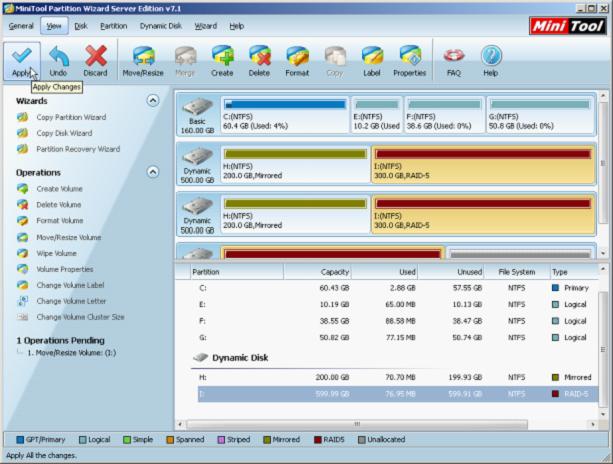The height and width of the screenshot is (464, 613).
Task: Select F:(NTFS) 38.6 GB partition block
Action: [444, 115]
